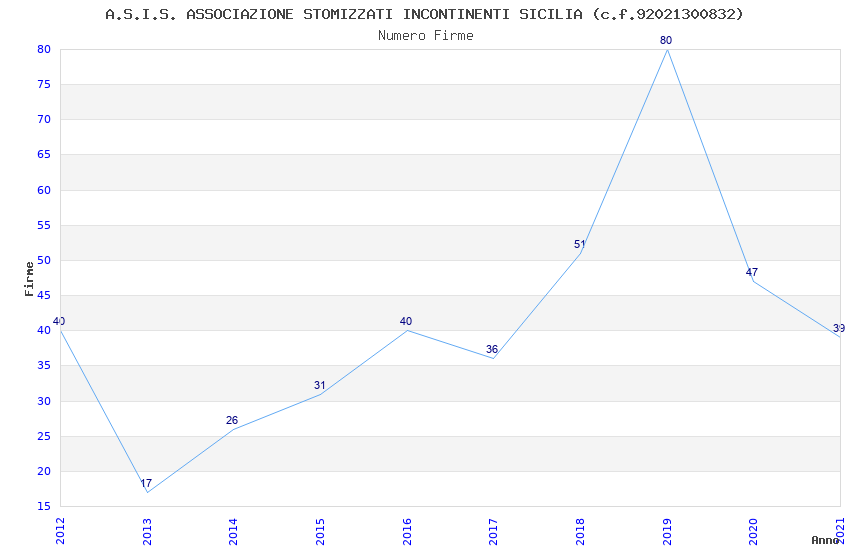The height and width of the screenshot is (550, 850).
Task: Click the data label 47 for 2020
Action: pos(751,272)
